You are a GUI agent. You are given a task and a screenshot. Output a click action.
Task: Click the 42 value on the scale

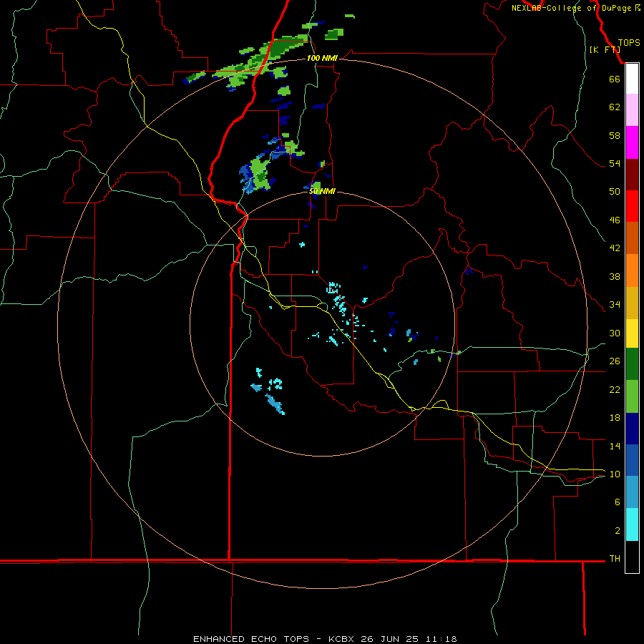coord(615,248)
